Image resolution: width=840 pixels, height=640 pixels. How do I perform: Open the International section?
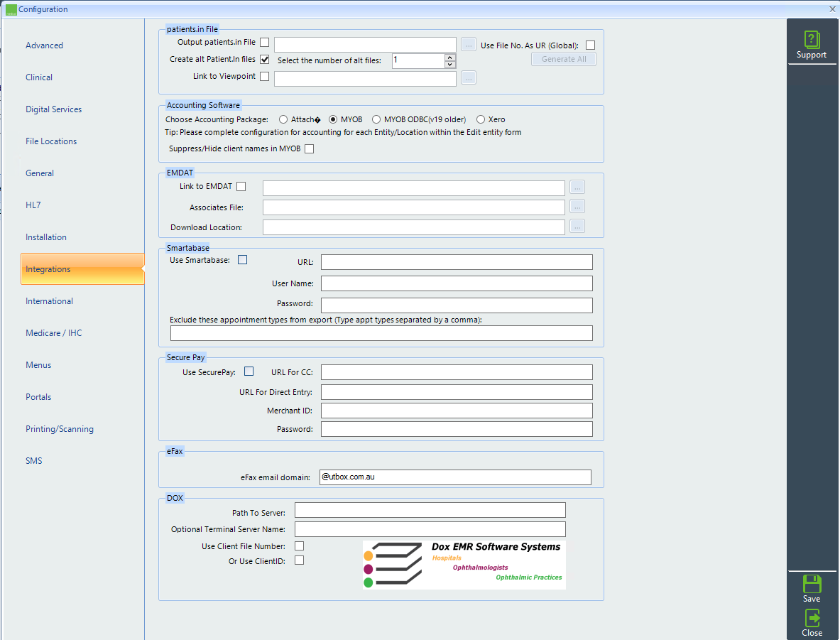pyautogui.click(x=49, y=301)
